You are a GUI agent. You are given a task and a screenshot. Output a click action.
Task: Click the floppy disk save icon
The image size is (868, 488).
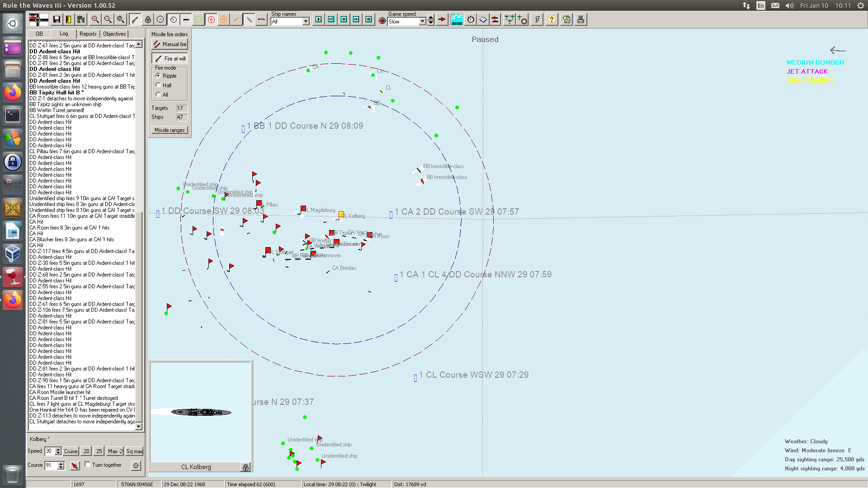pos(57,19)
